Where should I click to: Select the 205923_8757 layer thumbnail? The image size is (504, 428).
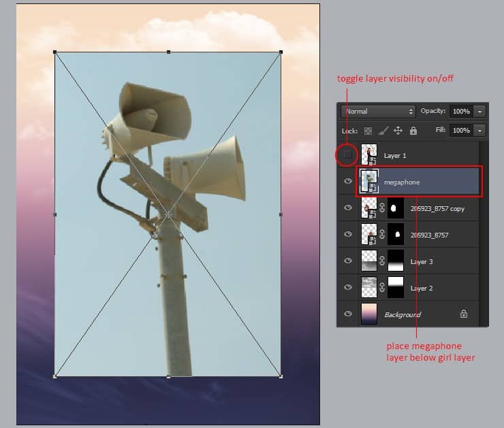click(369, 234)
